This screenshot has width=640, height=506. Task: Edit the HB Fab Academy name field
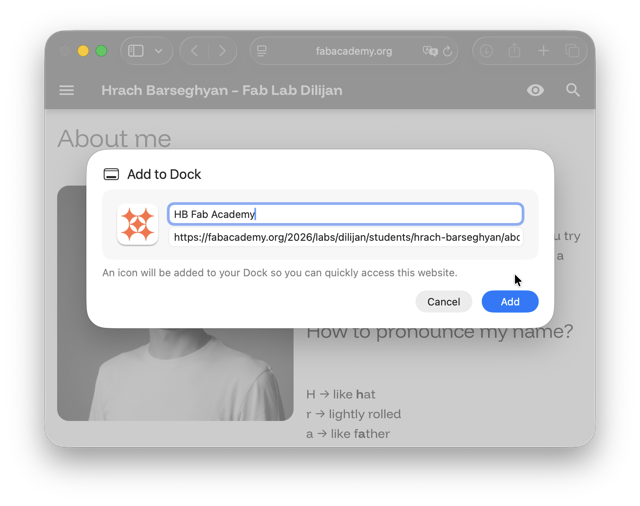tap(345, 214)
